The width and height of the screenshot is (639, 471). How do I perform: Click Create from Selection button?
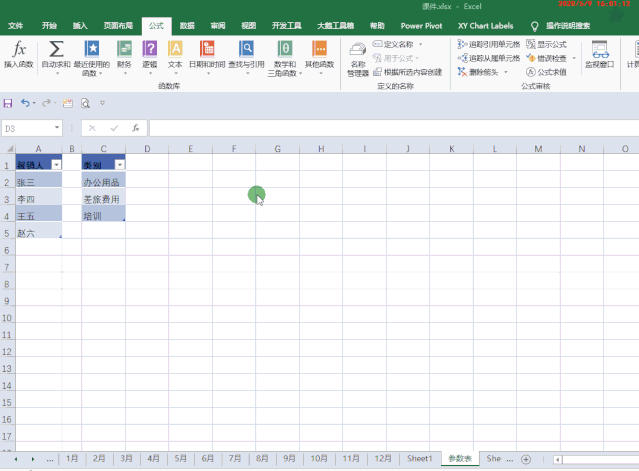[408, 72]
